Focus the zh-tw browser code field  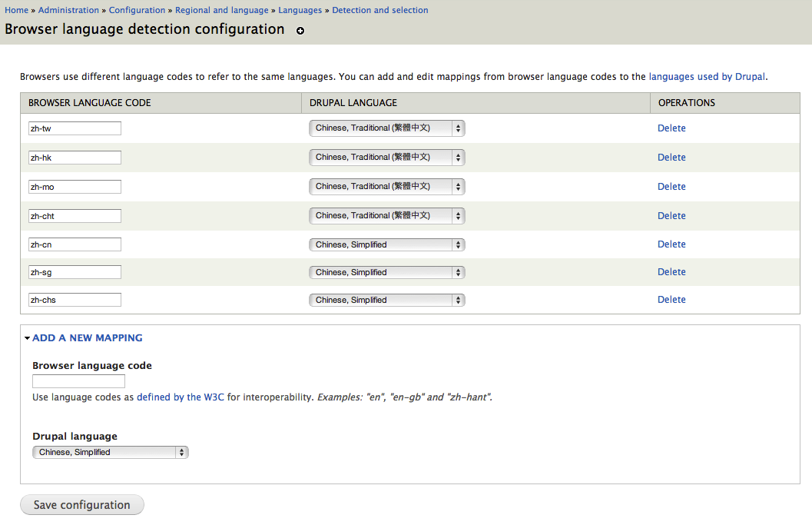coord(75,128)
